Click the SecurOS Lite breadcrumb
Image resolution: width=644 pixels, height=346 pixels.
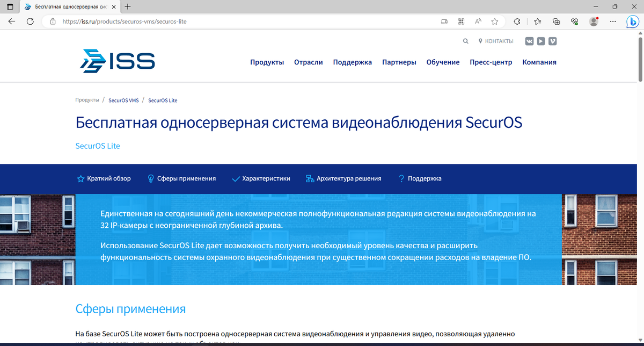pyautogui.click(x=163, y=100)
